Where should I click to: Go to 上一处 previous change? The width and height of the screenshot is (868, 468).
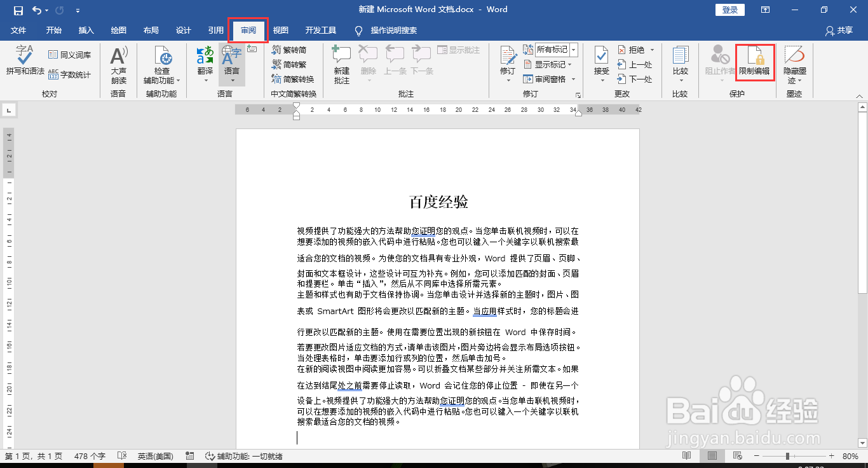[x=635, y=64]
